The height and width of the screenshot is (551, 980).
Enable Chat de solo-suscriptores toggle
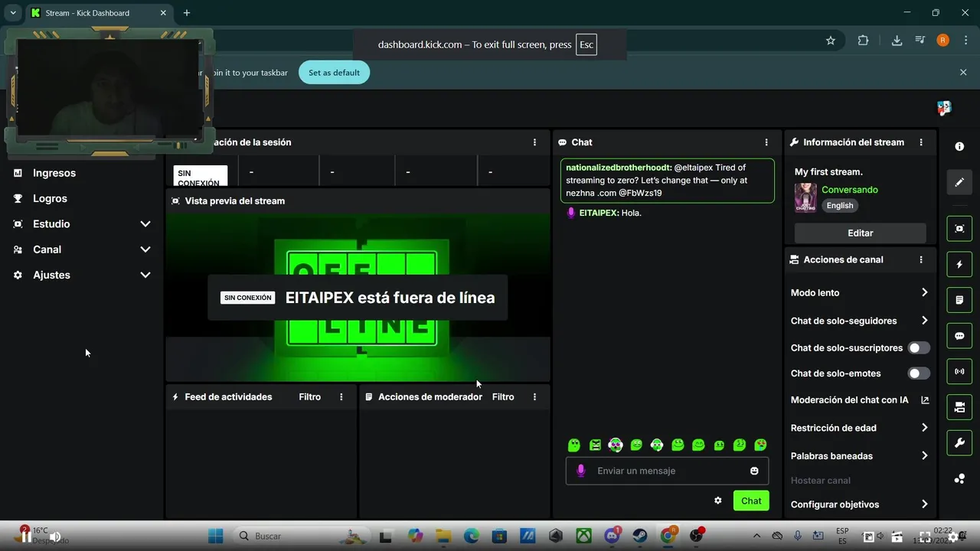pyautogui.click(x=919, y=347)
